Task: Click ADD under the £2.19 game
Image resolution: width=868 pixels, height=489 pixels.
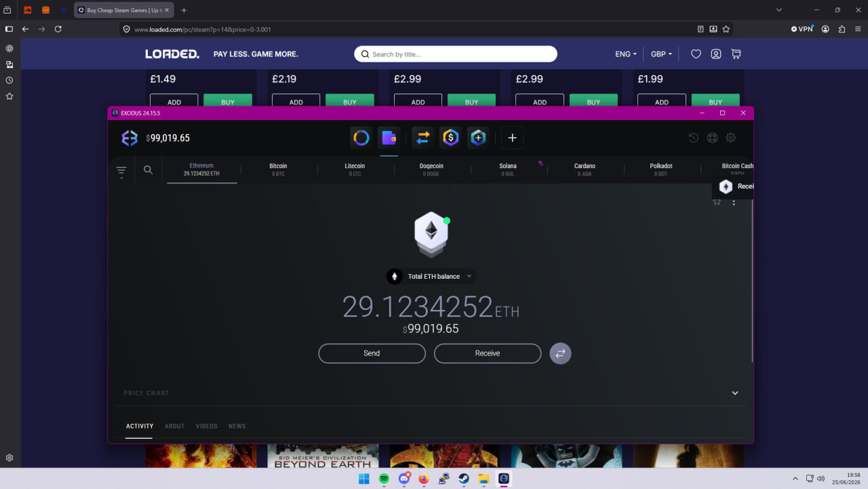Action: pos(296,100)
